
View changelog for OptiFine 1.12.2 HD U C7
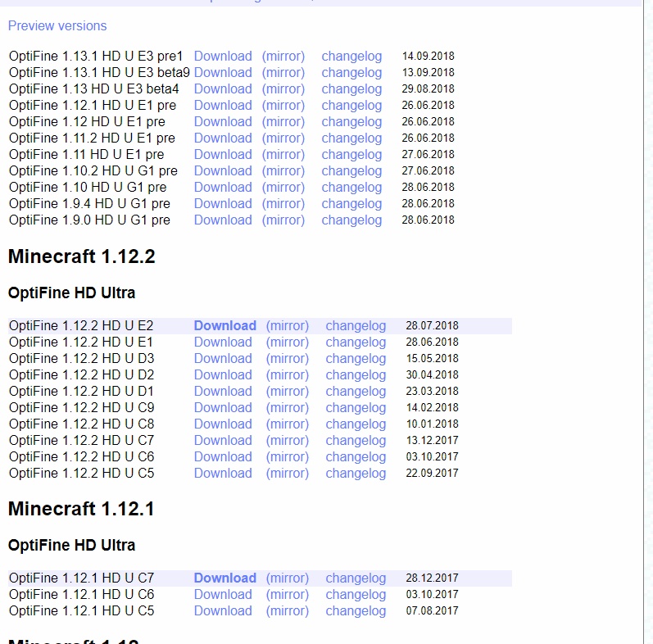click(x=356, y=440)
